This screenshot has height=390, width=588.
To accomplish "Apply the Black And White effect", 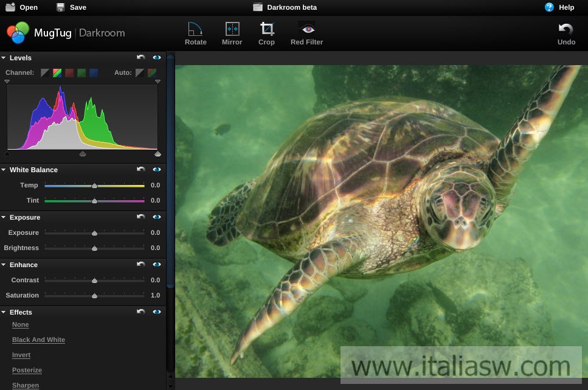I will [38, 340].
